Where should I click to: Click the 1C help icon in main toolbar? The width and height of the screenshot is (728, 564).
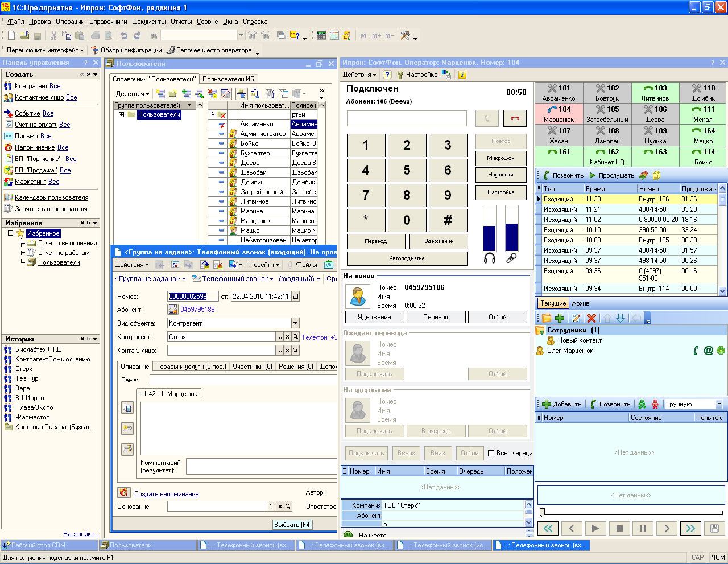coord(295,35)
